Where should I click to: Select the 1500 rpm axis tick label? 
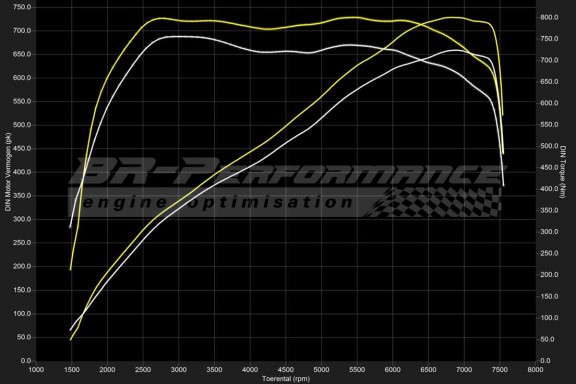click(72, 369)
